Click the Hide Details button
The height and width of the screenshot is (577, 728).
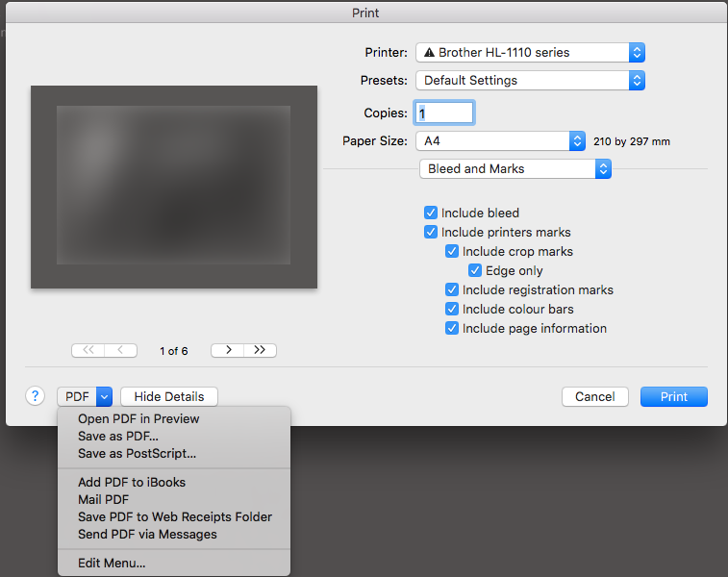169,396
